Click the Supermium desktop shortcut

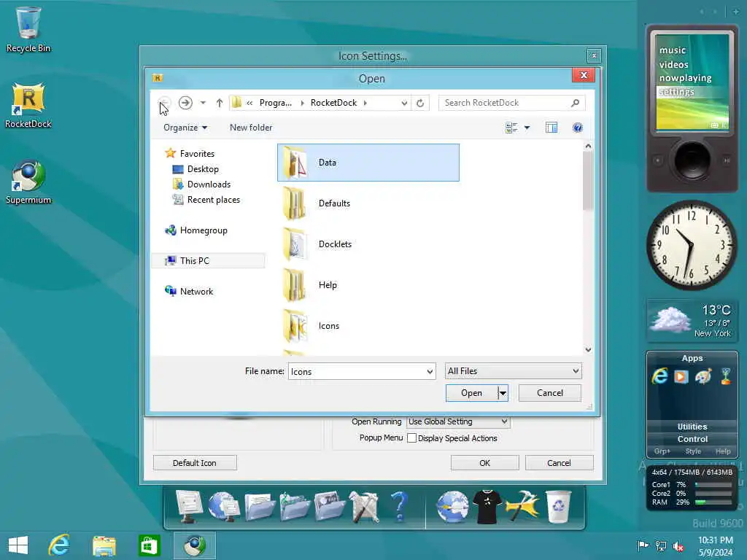28,182
